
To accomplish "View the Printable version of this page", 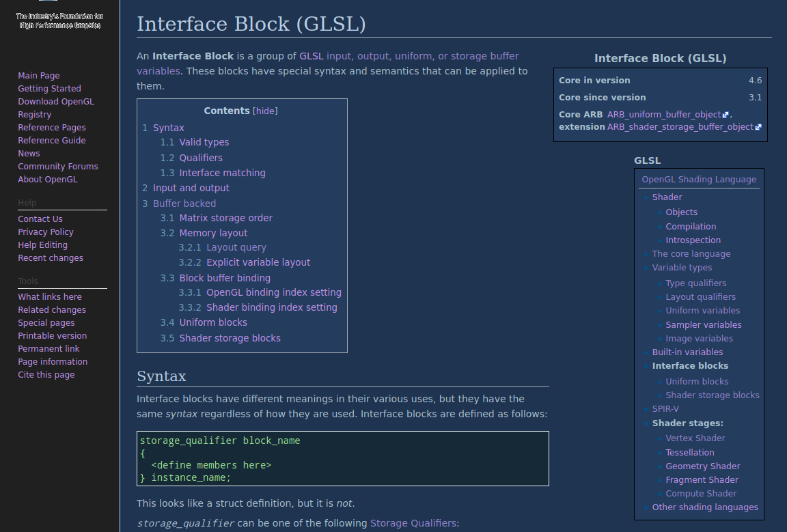I will click(x=52, y=335).
